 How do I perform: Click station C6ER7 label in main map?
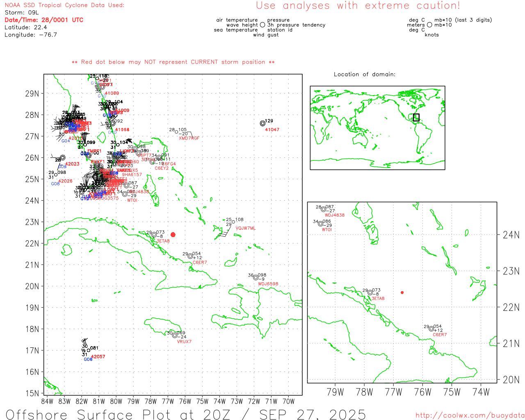(200, 262)
